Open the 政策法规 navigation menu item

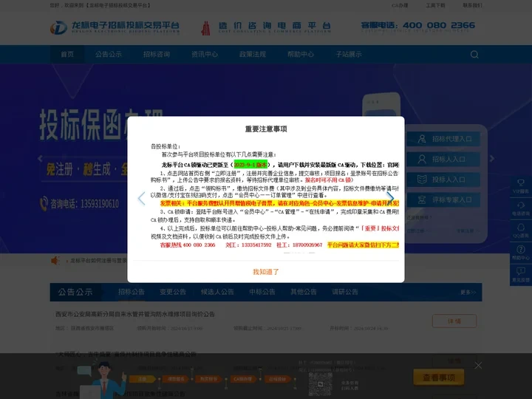click(x=253, y=54)
